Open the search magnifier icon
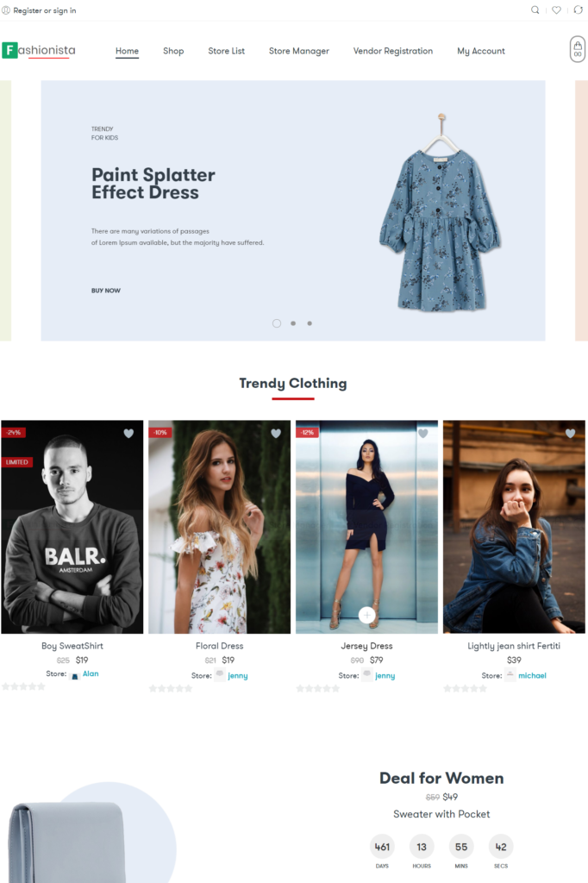 pos(535,9)
